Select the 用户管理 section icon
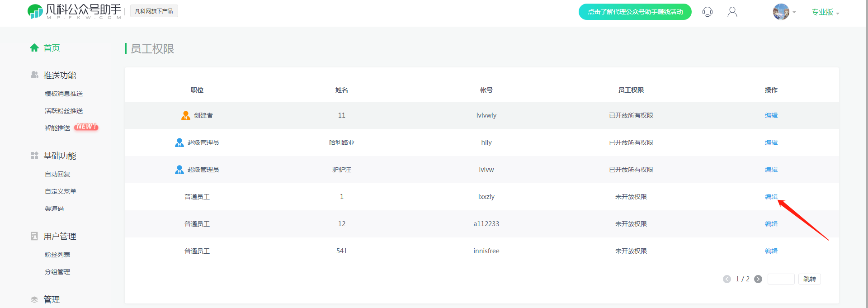Viewport: 868px width, 308px height. pos(34,236)
